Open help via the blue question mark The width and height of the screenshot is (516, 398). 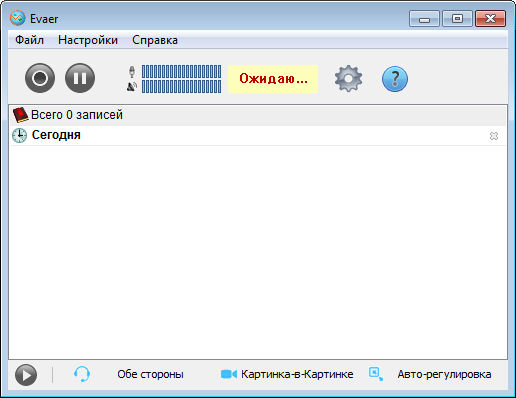395,79
